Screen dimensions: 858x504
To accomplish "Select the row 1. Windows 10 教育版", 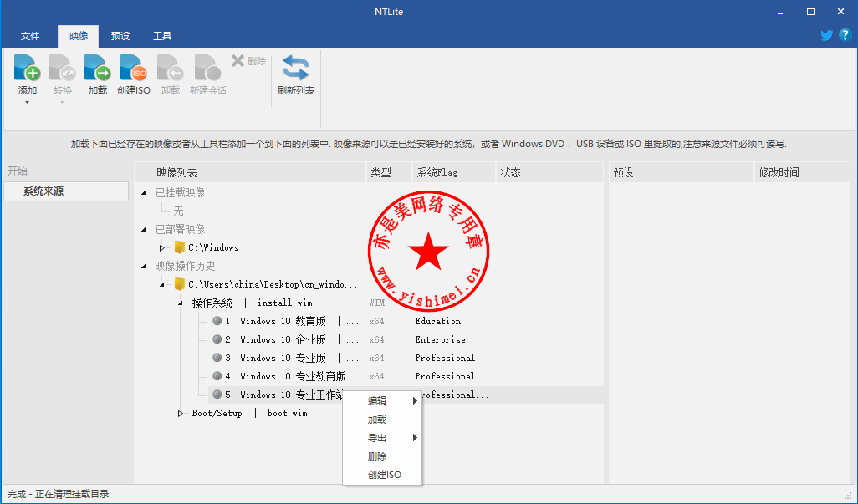I will [406, 321].
